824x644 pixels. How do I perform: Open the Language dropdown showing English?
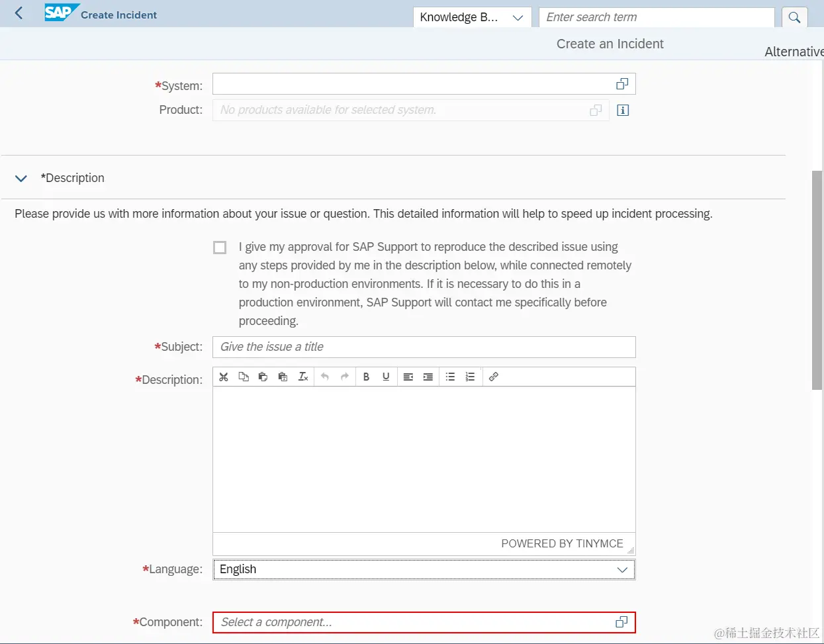(424, 569)
